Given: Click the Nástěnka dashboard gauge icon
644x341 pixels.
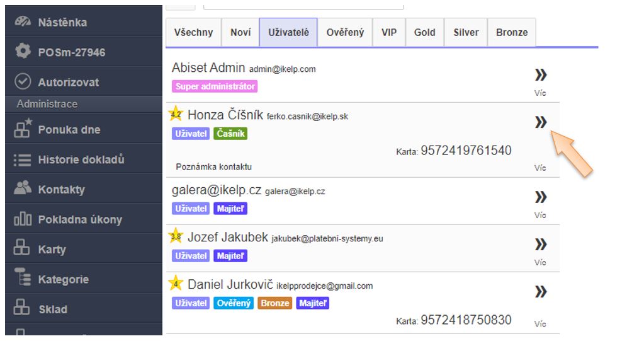Looking at the screenshot, I should pyautogui.click(x=23, y=22).
